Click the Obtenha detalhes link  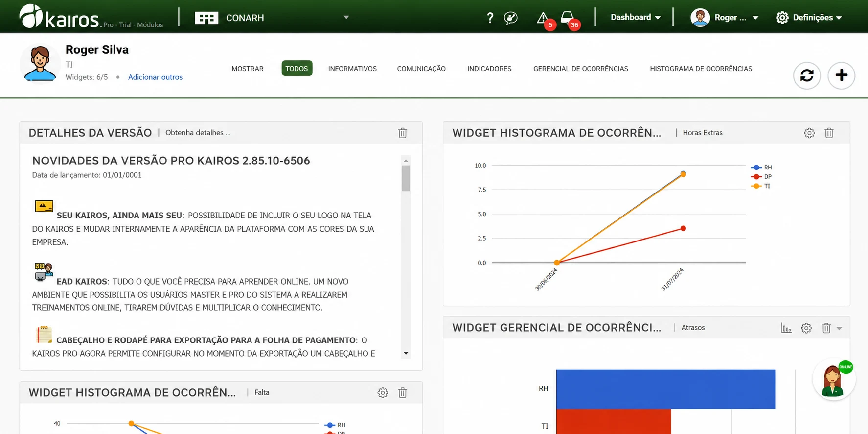(198, 133)
